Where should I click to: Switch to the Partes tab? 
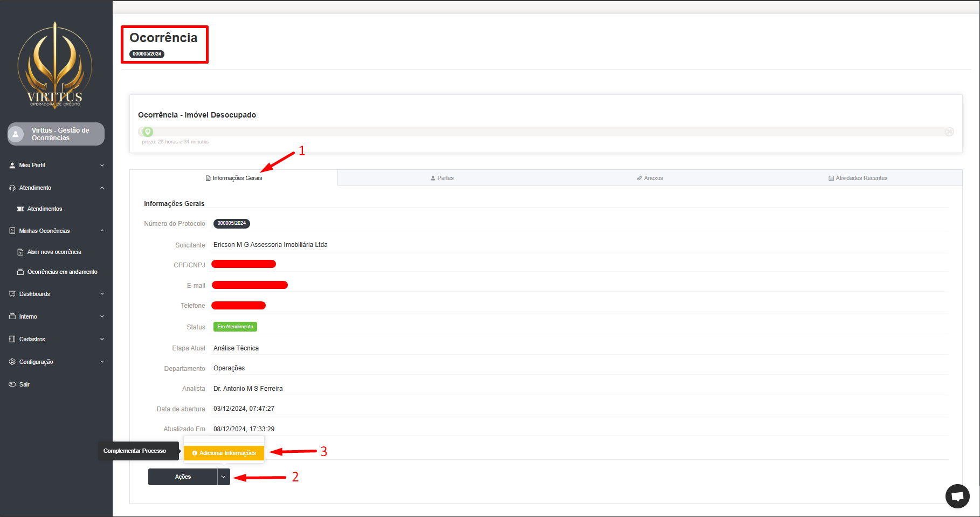pyautogui.click(x=442, y=178)
